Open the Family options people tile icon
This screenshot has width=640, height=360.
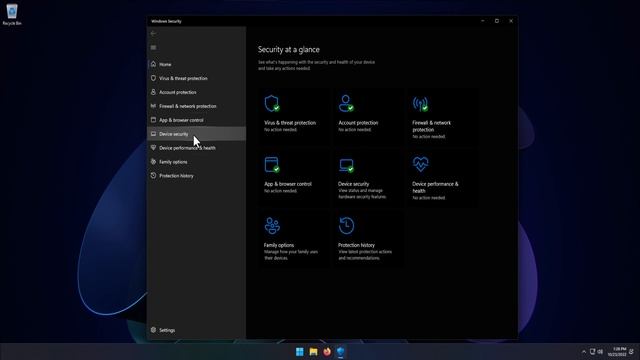tap(272, 226)
